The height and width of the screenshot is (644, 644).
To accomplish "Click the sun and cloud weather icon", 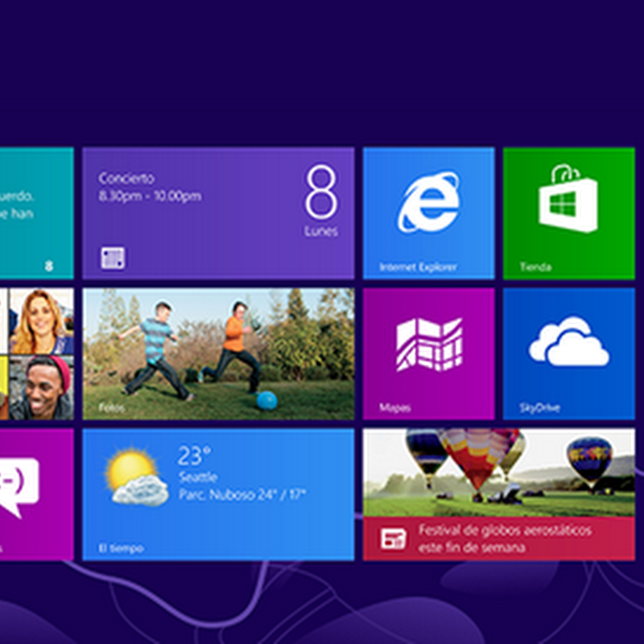I will point(136,477).
